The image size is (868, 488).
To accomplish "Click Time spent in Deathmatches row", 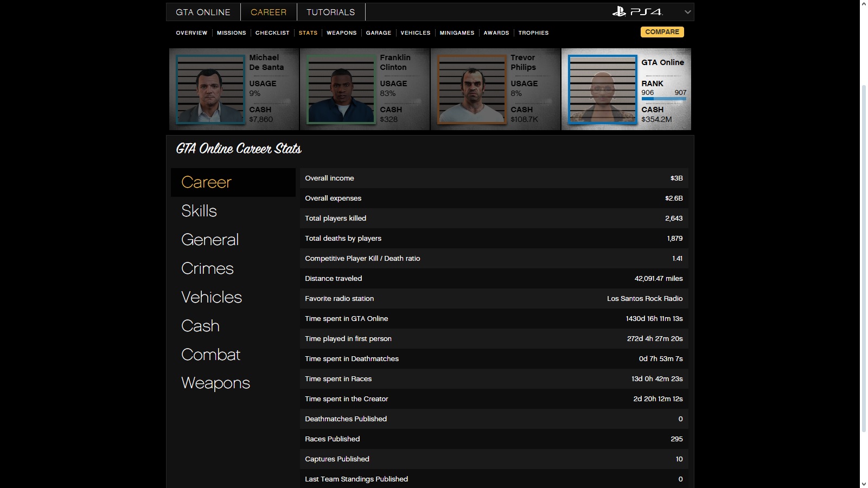I will [494, 359].
